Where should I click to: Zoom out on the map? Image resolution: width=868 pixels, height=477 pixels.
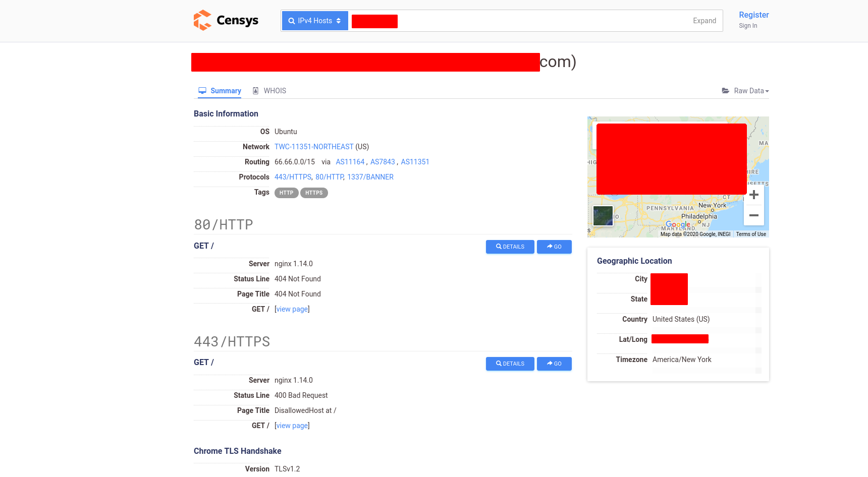click(754, 215)
